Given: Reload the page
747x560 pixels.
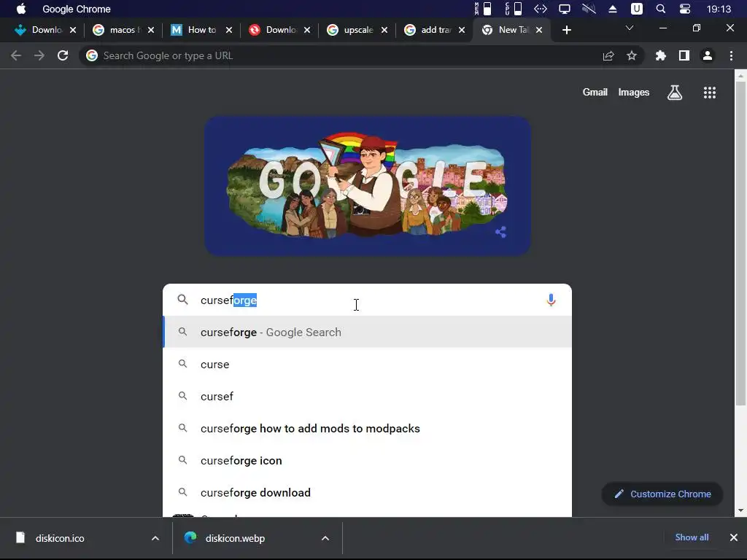Looking at the screenshot, I should point(63,55).
